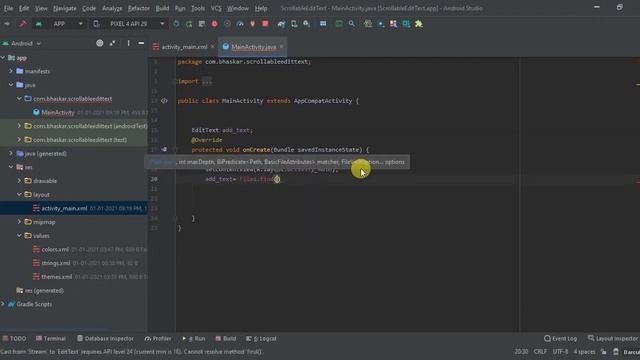Click the Make Project hammer icon
The width and height of the screenshot is (640, 360).
tap(23, 24)
